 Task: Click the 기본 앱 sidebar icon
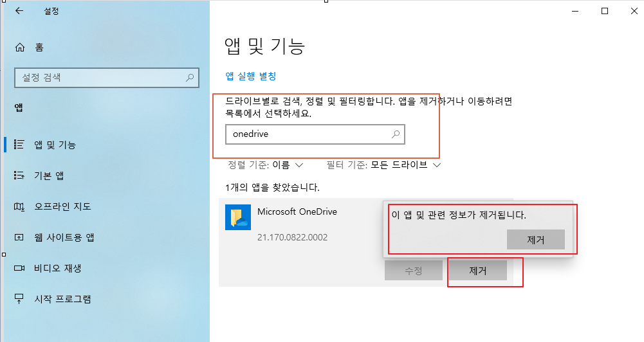click(19, 175)
